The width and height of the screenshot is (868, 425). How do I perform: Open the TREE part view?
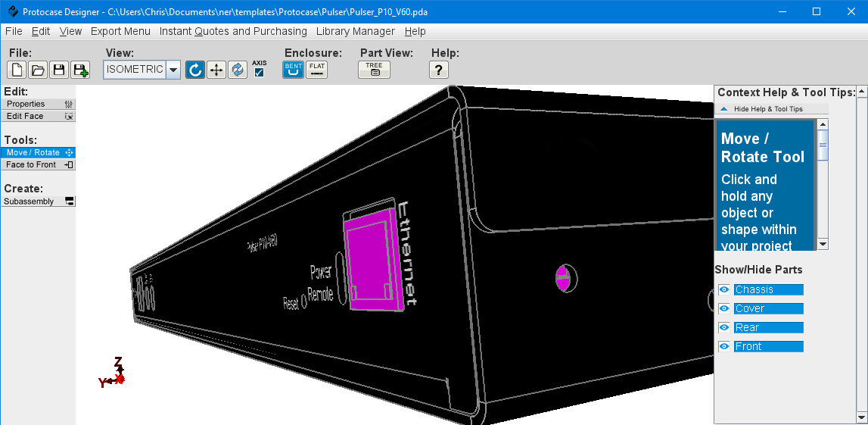click(374, 70)
